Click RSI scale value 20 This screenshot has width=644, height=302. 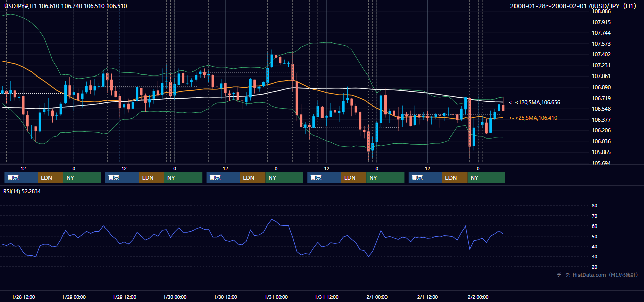594,267
